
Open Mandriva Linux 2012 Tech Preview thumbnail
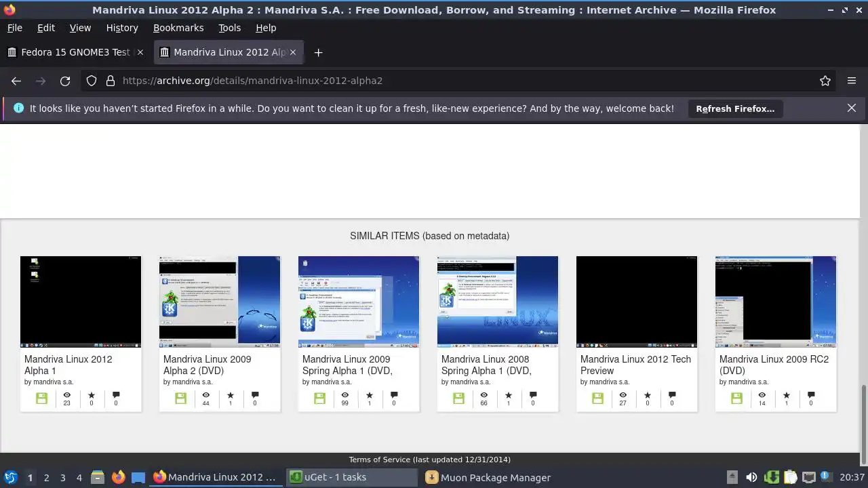[637, 302]
